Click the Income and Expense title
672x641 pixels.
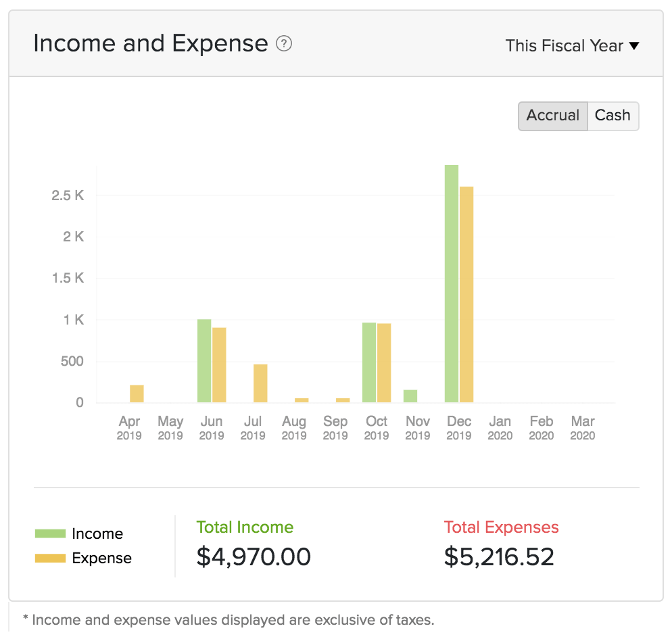coord(150,44)
